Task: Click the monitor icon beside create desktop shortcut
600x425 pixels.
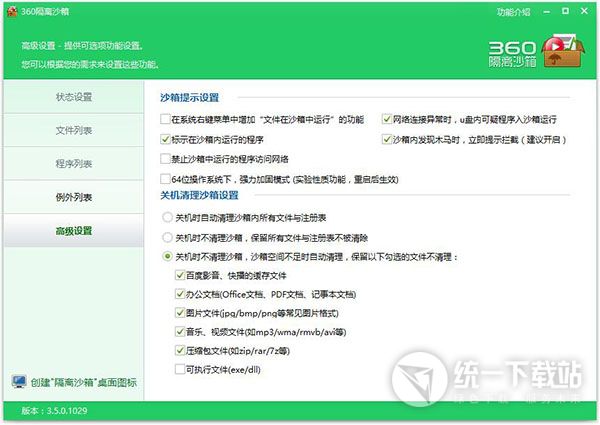Action: (x=18, y=381)
